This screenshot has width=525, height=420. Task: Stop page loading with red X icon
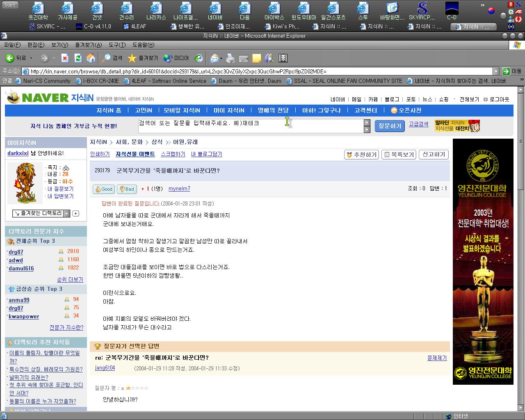click(65, 58)
